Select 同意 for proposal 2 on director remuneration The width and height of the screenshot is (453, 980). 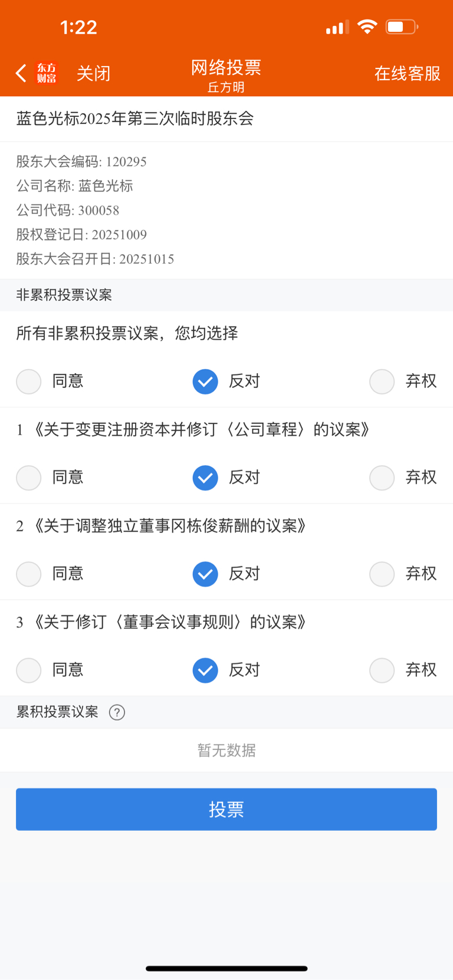pyautogui.click(x=29, y=574)
